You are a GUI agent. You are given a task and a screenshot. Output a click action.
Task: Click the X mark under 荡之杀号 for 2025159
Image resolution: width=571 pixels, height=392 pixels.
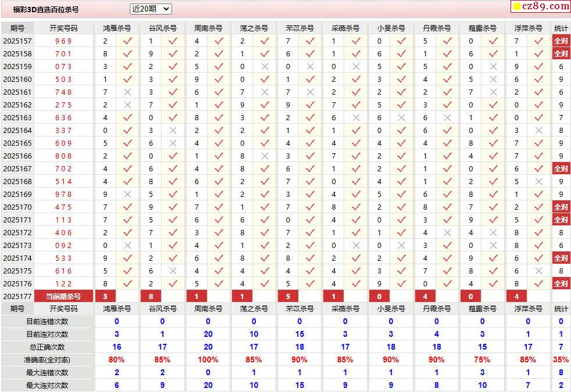(265, 67)
